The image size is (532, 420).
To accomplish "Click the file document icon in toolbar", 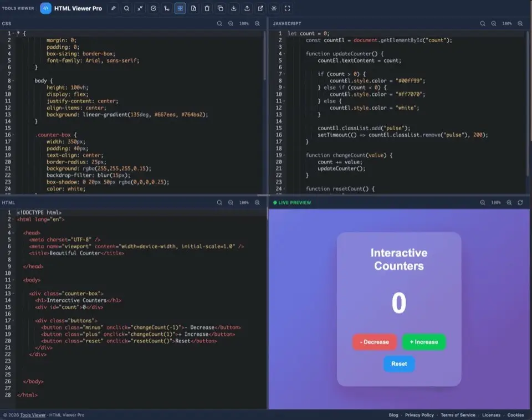I will [193, 8].
